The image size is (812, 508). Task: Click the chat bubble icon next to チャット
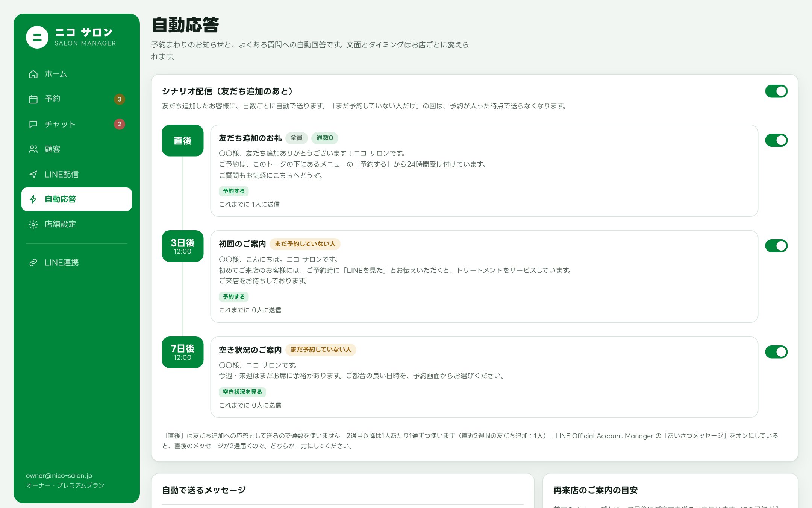tap(33, 124)
